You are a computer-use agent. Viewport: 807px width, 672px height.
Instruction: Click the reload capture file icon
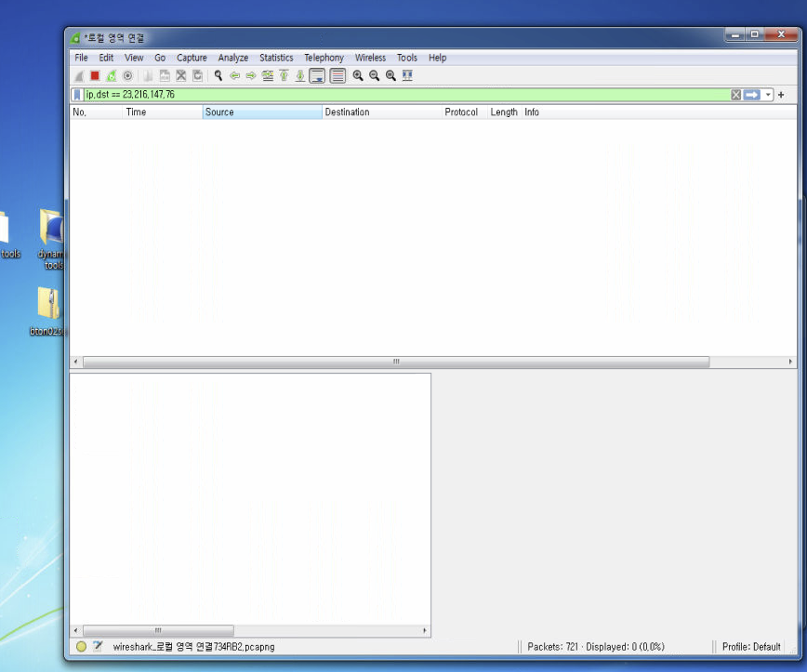click(x=198, y=76)
